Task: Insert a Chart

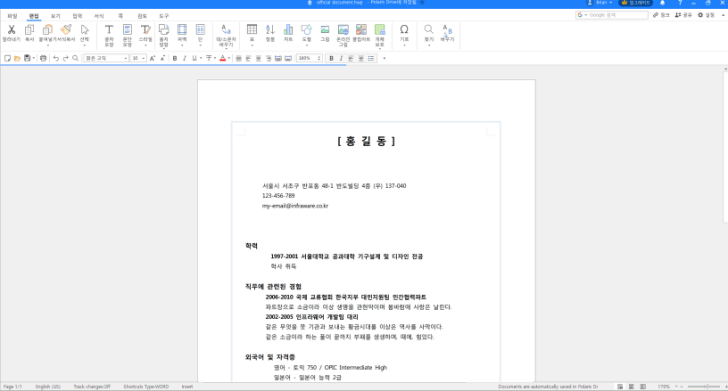Action: click(x=288, y=33)
